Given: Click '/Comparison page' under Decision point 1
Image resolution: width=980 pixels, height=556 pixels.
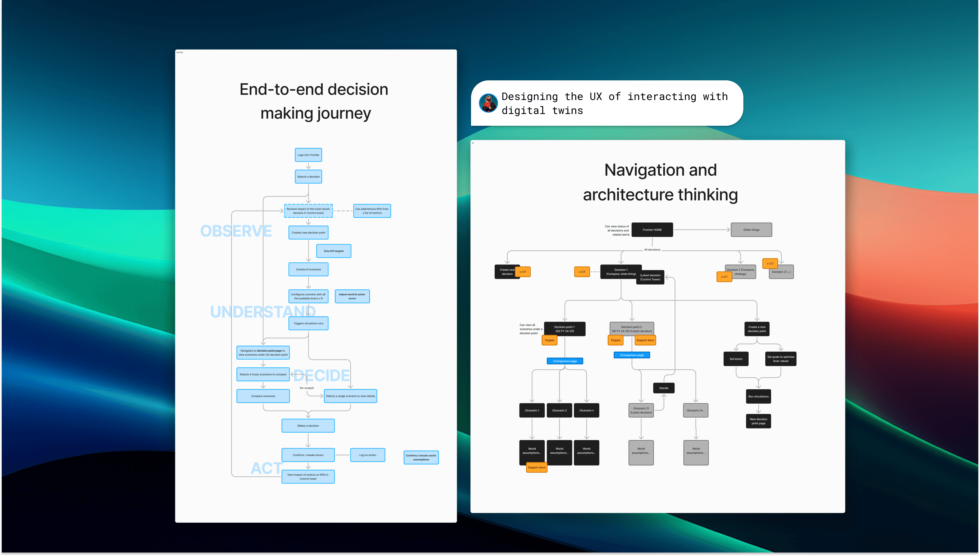Looking at the screenshot, I should [x=564, y=361].
